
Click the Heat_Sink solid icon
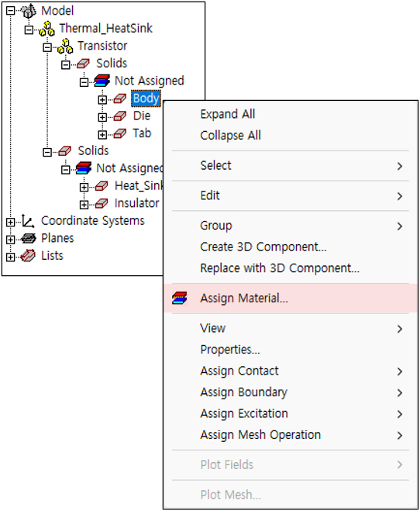click(x=102, y=186)
